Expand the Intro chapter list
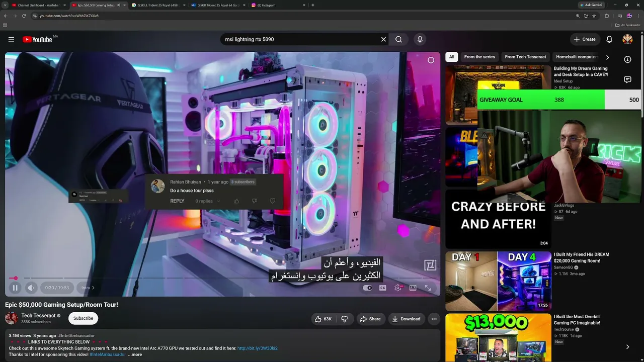644x362 pixels. click(x=88, y=288)
